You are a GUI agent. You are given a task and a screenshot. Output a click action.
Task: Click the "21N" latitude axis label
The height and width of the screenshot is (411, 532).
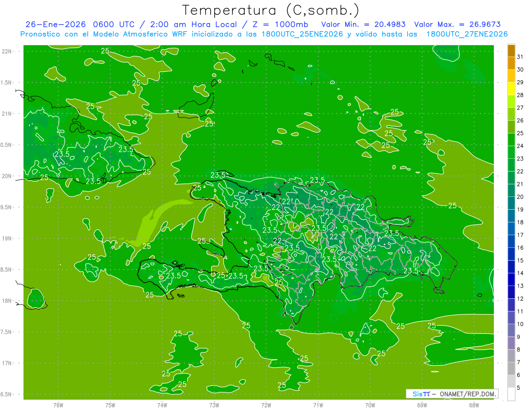pos(7,114)
